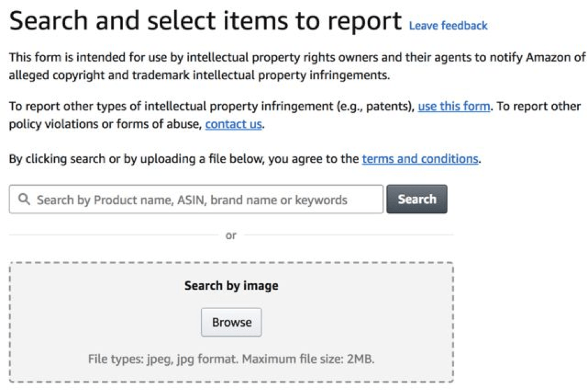Click the file types and size note
The width and height of the screenshot is (588, 390).
[x=232, y=359]
